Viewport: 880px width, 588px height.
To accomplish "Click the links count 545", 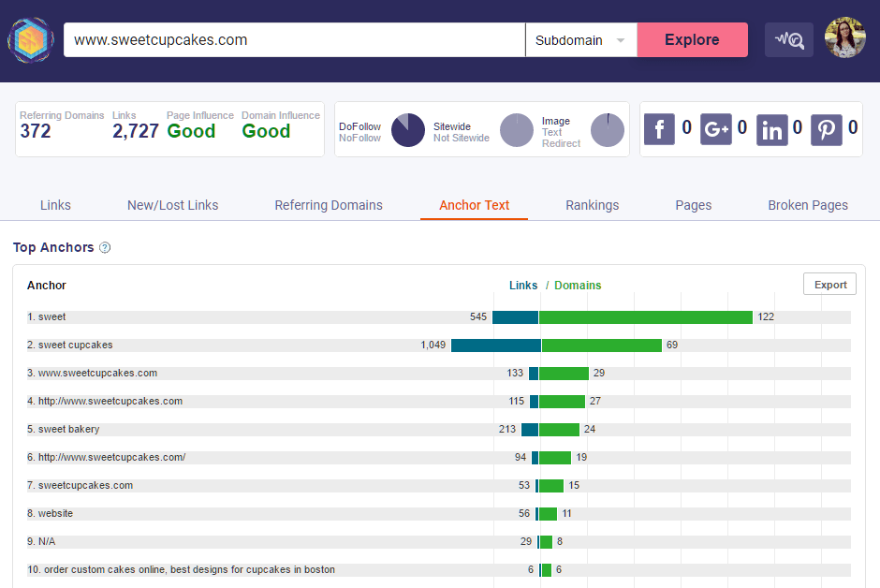I will click(478, 317).
